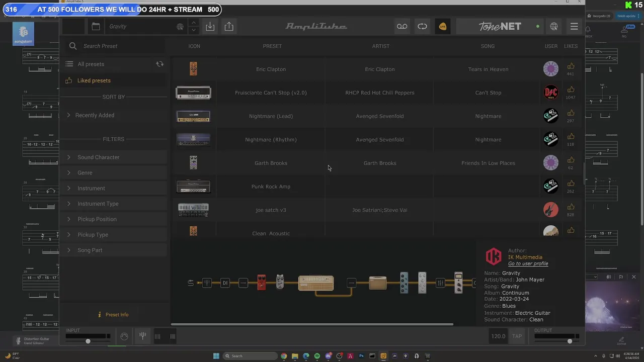Select the Nightmare (Lead) amp thumbnail
Viewport: 644px width, 362px height.
click(193, 116)
